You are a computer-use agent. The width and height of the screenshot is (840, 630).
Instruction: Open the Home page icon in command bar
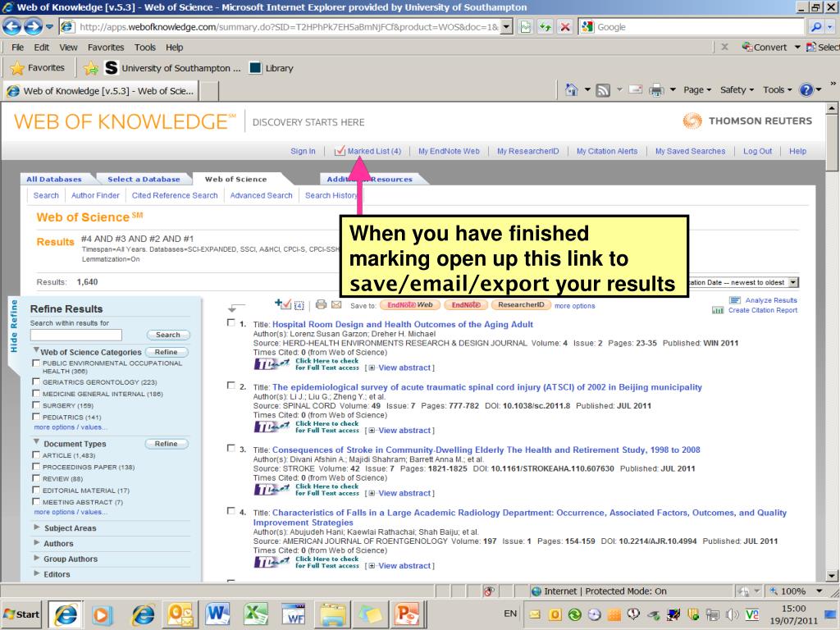[572, 90]
